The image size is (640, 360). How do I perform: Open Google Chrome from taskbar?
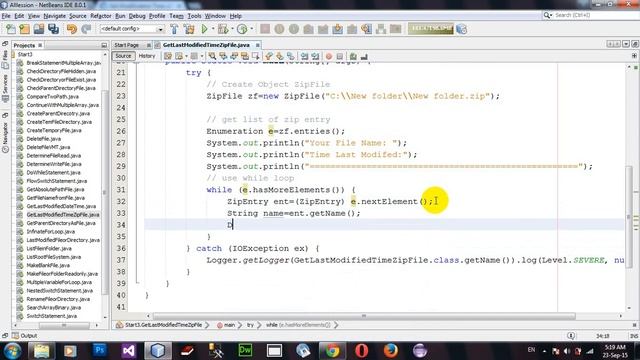(x=332, y=351)
